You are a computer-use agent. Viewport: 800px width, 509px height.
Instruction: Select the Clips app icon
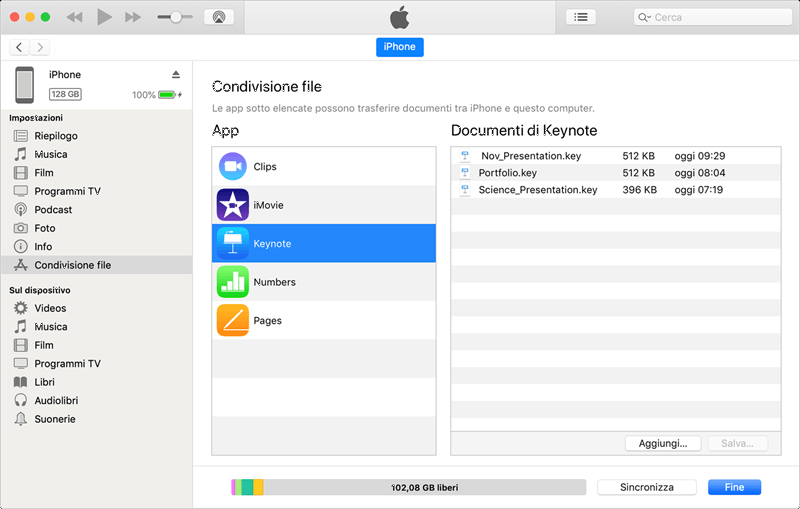point(233,167)
